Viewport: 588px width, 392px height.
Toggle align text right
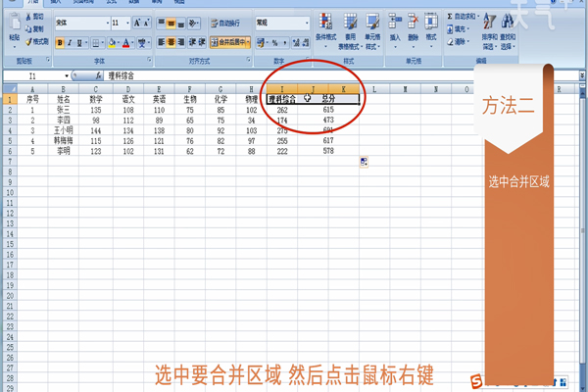click(x=180, y=42)
